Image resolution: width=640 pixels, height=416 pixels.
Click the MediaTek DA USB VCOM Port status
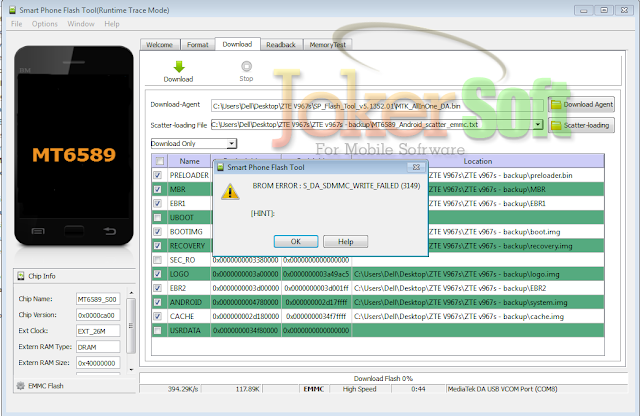click(502, 389)
